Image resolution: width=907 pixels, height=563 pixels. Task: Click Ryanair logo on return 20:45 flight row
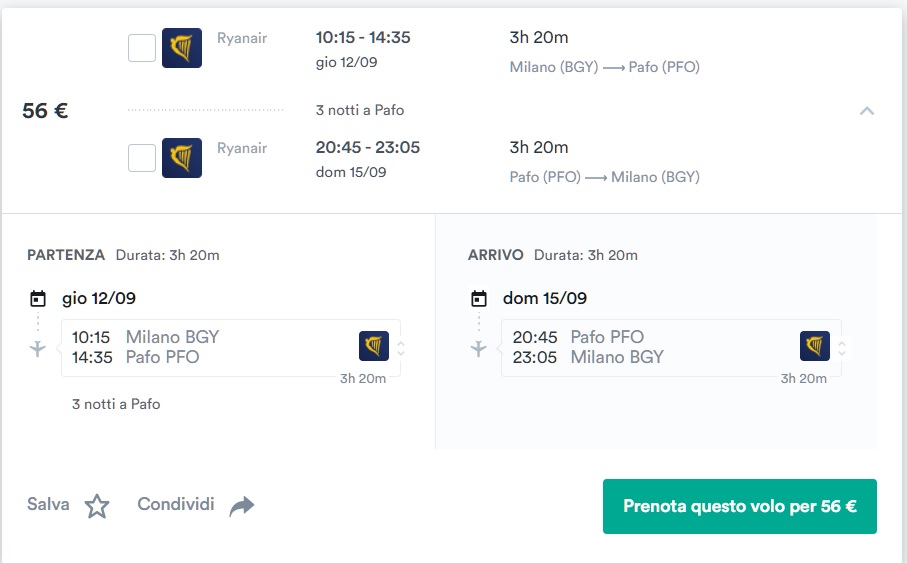point(182,158)
